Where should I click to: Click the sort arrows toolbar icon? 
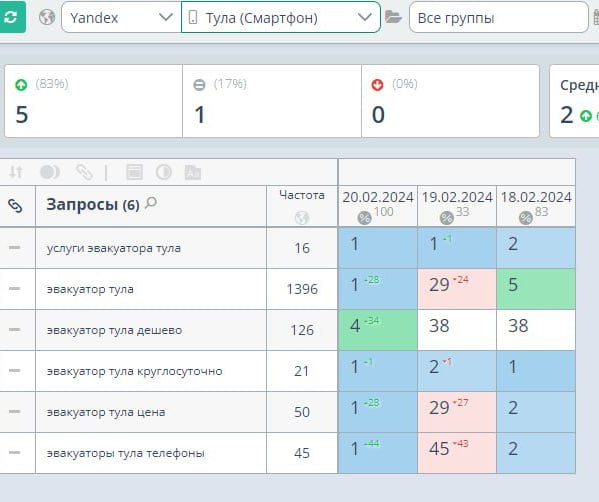pyautogui.click(x=16, y=172)
